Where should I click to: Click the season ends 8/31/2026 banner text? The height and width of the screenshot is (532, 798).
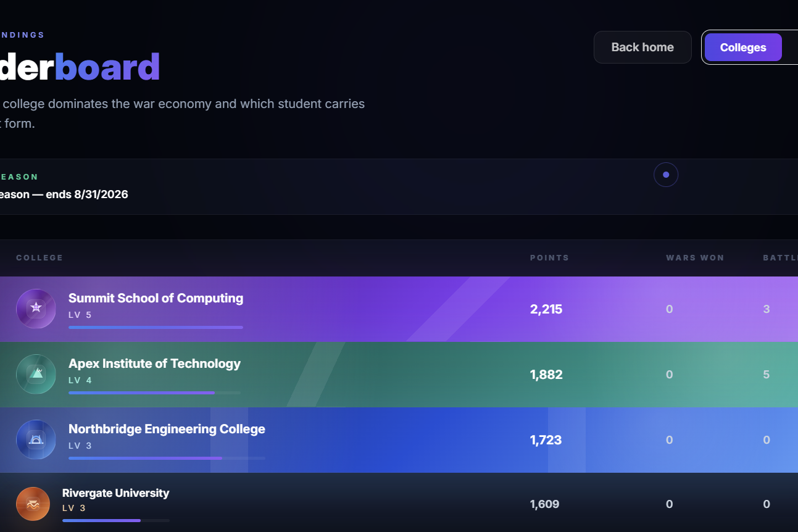point(64,194)
